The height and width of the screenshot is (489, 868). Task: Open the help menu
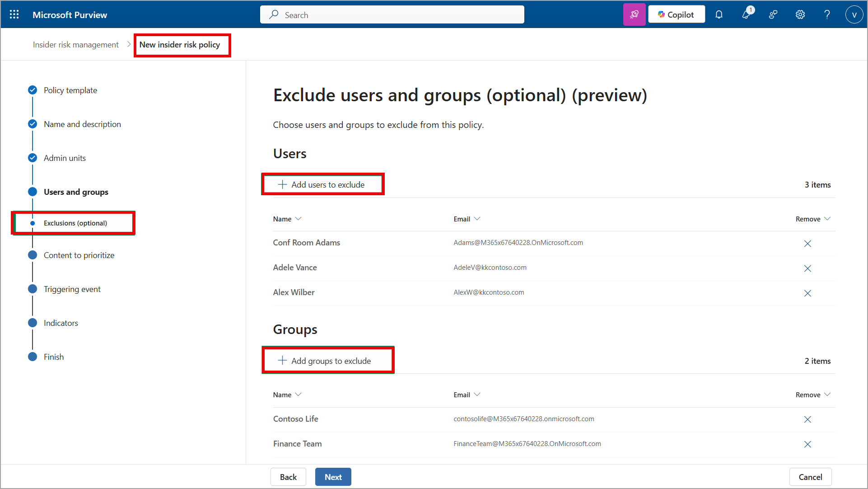tap(827, 14)
